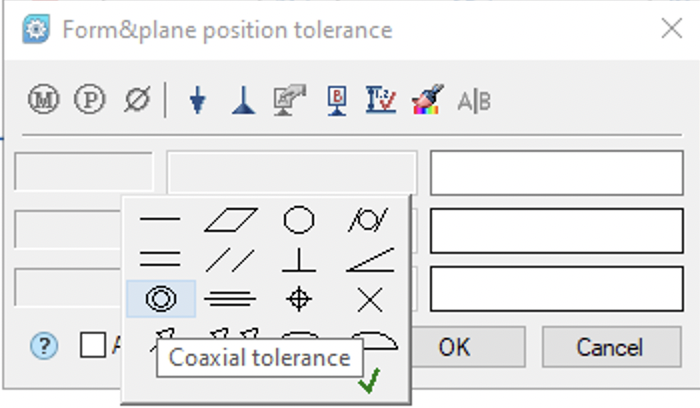
Task: Toggle the checkbox beside the help icon
Action: point(93,346)
